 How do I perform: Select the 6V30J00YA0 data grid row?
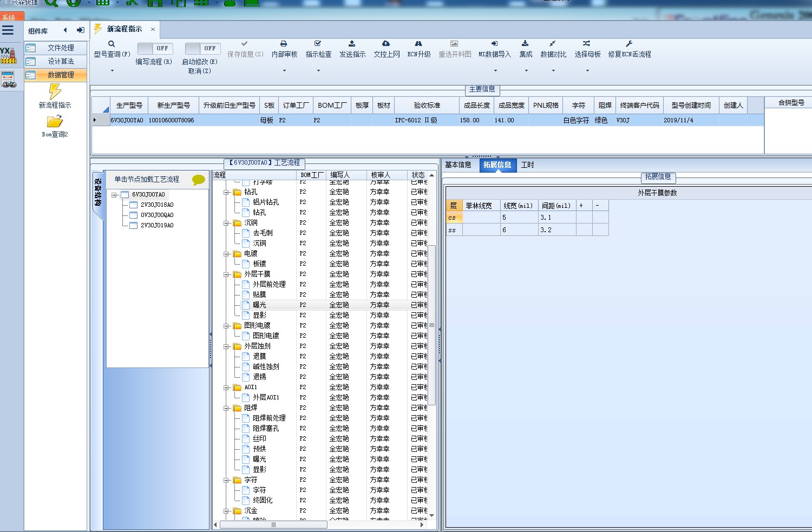tap(428, 121)
